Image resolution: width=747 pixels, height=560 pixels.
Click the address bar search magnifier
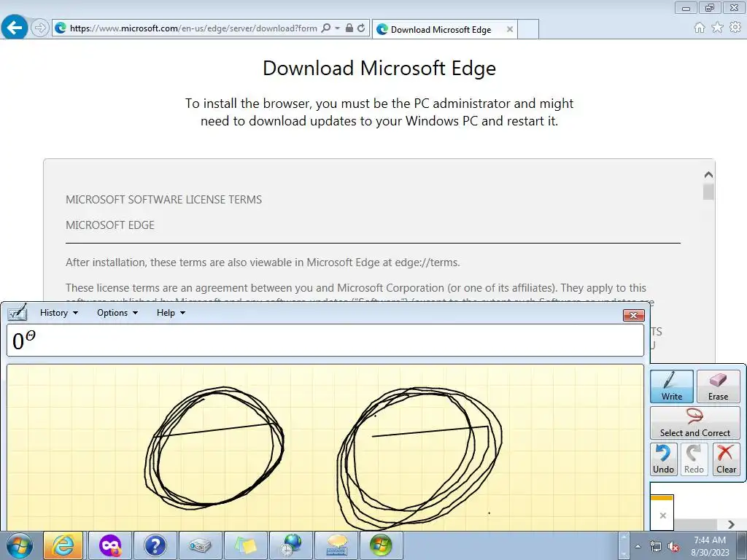click(x=326, y=28)
